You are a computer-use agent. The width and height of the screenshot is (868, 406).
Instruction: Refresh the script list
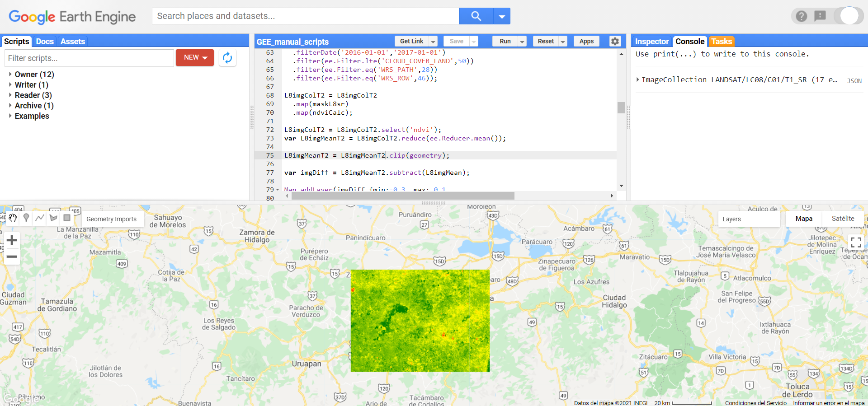pyautogui.click(x=227, y=58)
